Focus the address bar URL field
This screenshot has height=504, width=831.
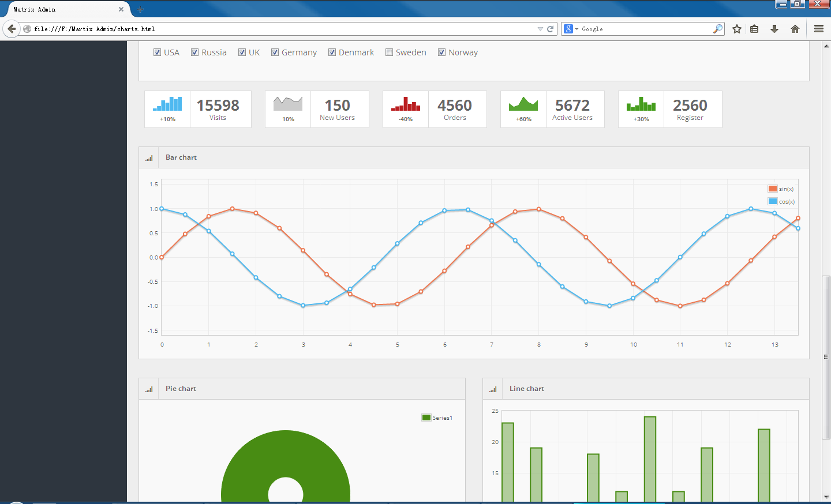(x=283, y=29)
